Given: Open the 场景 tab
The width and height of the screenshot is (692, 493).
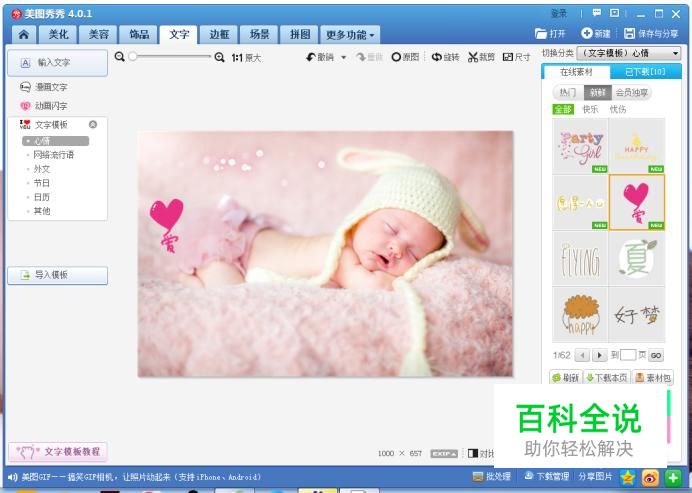Looking at the screenshot, I should pos(260,34).
